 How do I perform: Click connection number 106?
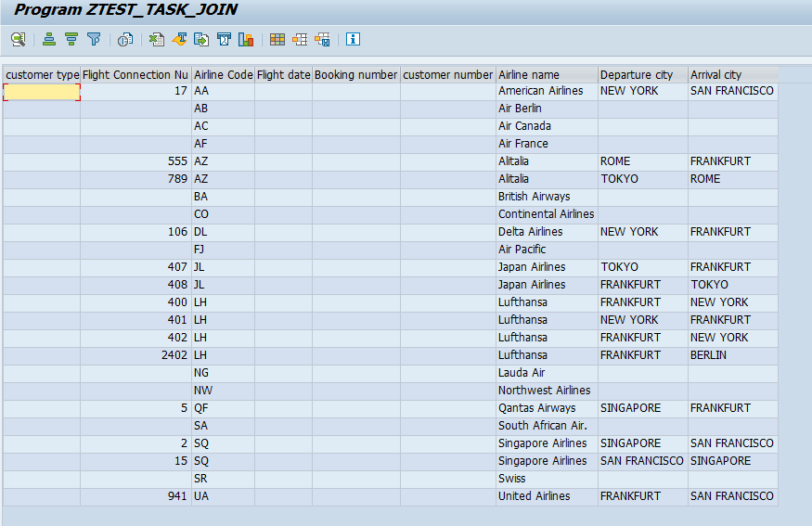(135, 232)
